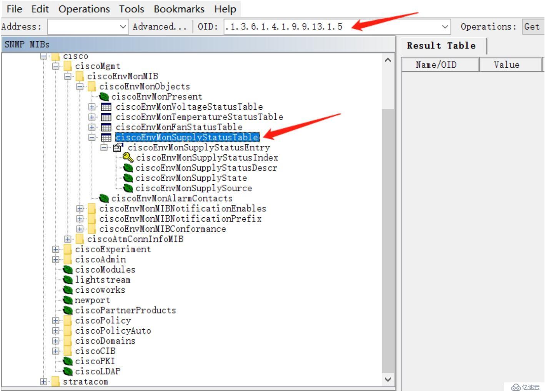Expand the ciscoPolicyAuto node
The height and width of the screenshot is (392, 546).
(x=56, y=331)
